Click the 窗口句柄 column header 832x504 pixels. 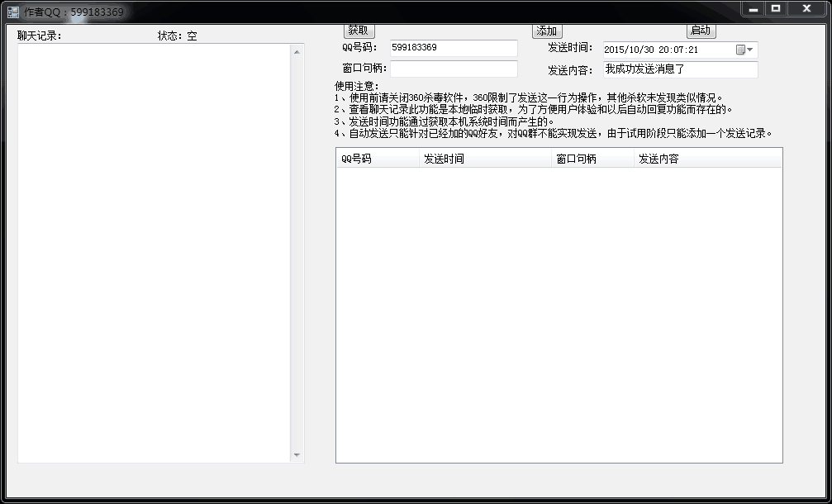click(x=592, y=159)
